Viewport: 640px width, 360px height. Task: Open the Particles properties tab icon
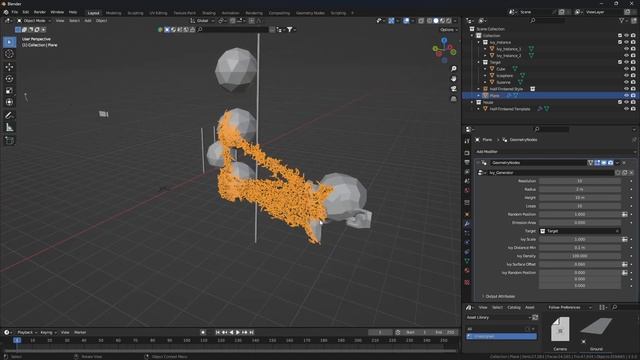click(x=467, y=233)
